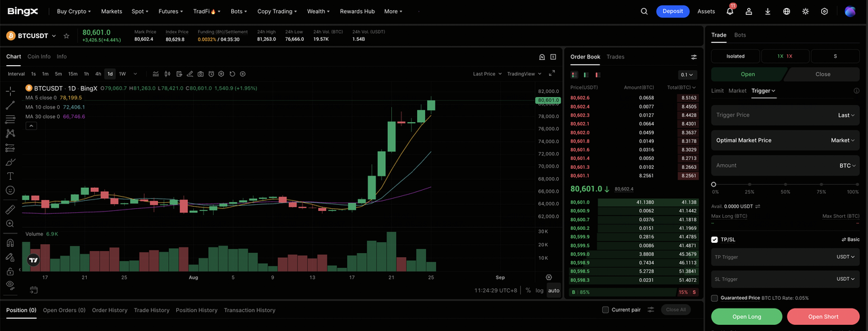This screenshot has width=868, height=331.
Task: Click the Deposit button
Action: point(673,12)
